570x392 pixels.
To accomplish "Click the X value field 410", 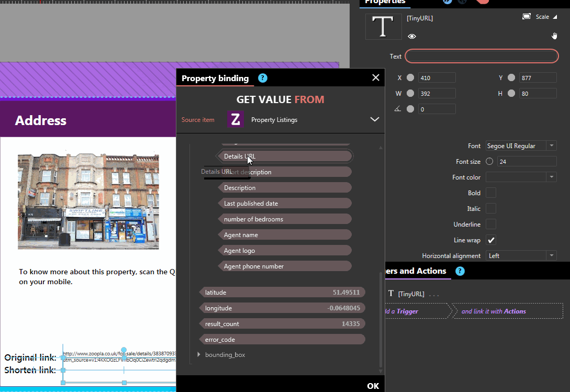I will (x=437, y=78).
